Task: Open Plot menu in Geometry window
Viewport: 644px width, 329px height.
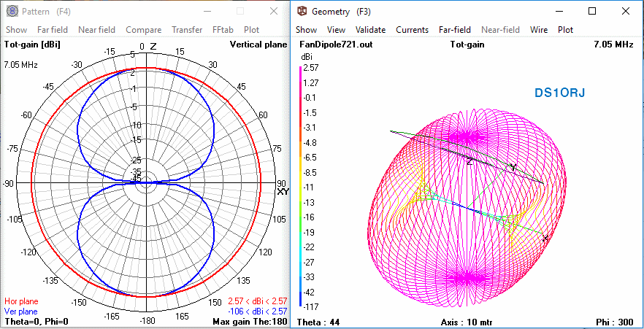Action: pos(566,29)
